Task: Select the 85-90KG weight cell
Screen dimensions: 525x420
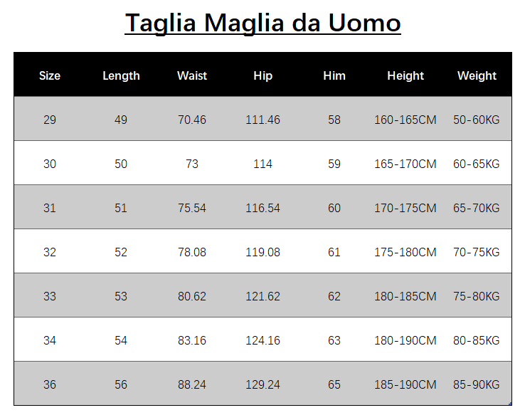Action: coord(477,384)
